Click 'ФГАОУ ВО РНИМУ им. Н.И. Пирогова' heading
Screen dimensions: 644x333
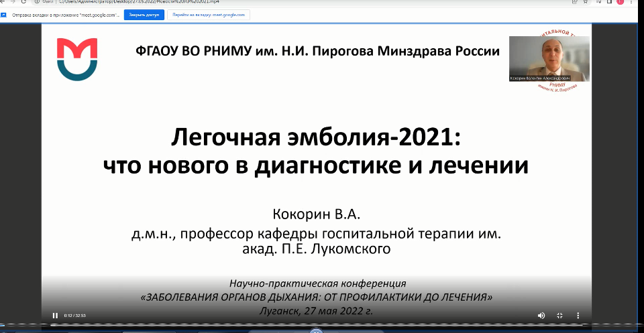pyautogui.click(x=255, y=52)
